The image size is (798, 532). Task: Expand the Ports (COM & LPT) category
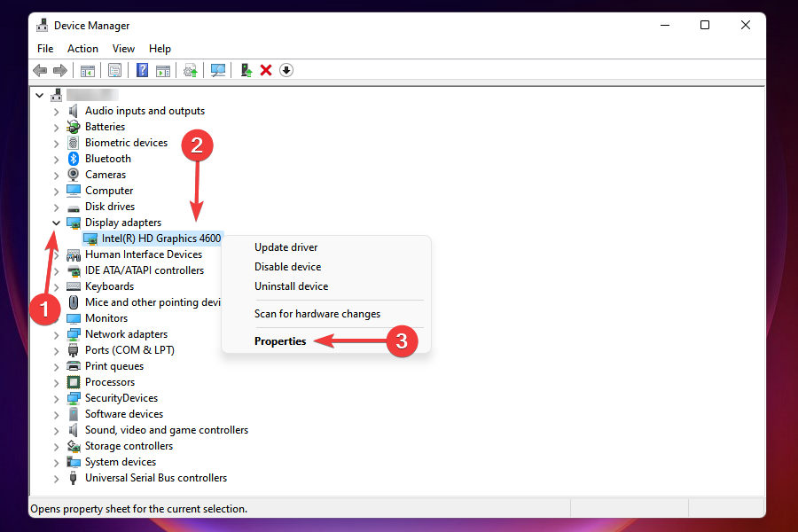(x=56, y=351)
